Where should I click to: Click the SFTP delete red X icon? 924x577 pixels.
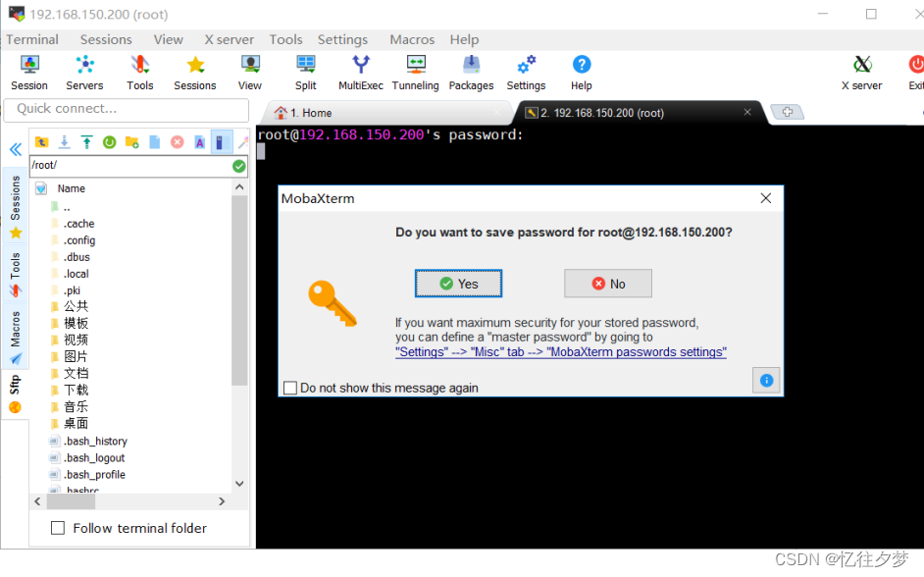point(177,142)
